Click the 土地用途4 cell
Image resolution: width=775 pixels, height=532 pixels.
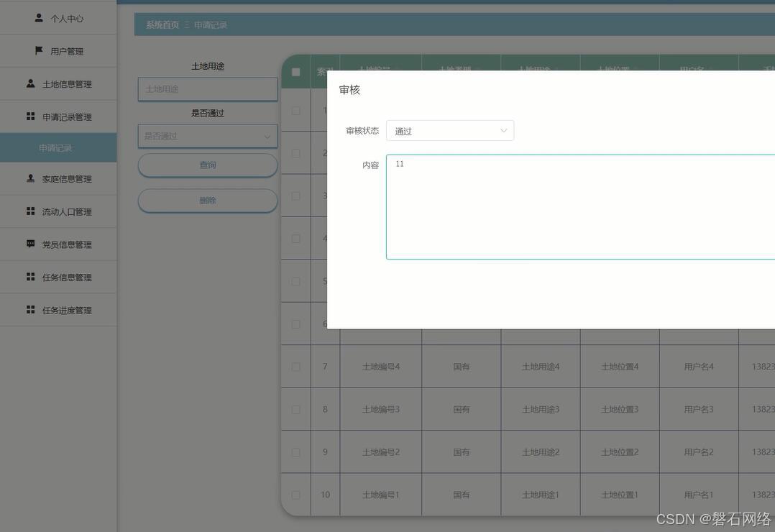541,367
